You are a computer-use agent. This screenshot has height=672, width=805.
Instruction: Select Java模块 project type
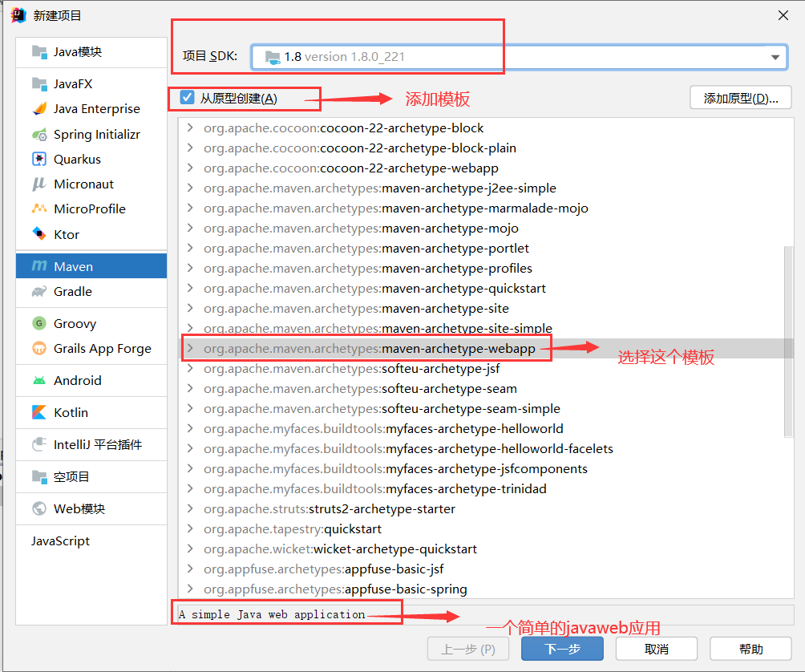pyautogui.click(x=91, y=52)
